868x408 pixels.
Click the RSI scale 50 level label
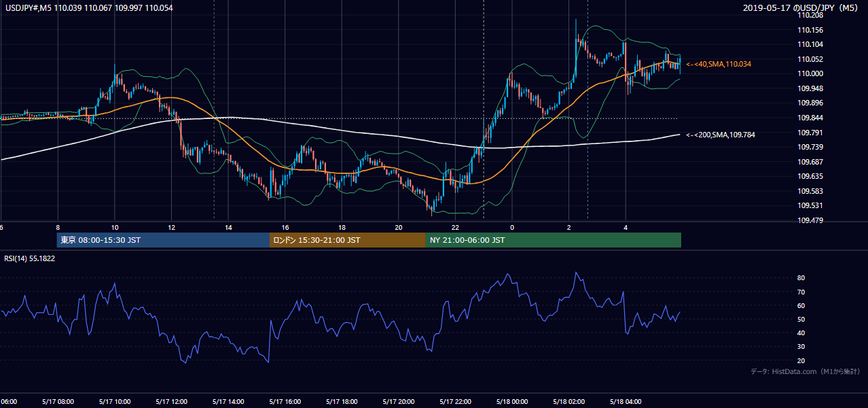(x=801, y=319)
